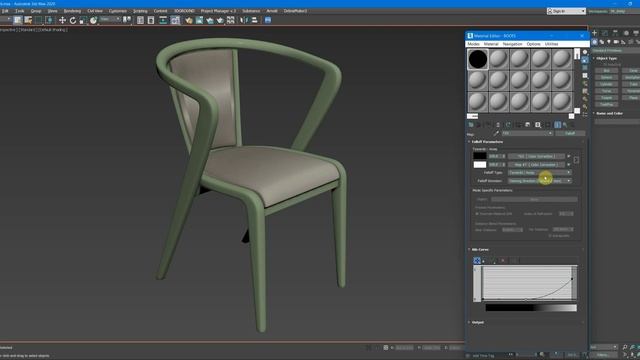Image resolution: width=640 pixels, height=360 pixels.
Task: Open the Arnold menu
Action: point(272,11)
